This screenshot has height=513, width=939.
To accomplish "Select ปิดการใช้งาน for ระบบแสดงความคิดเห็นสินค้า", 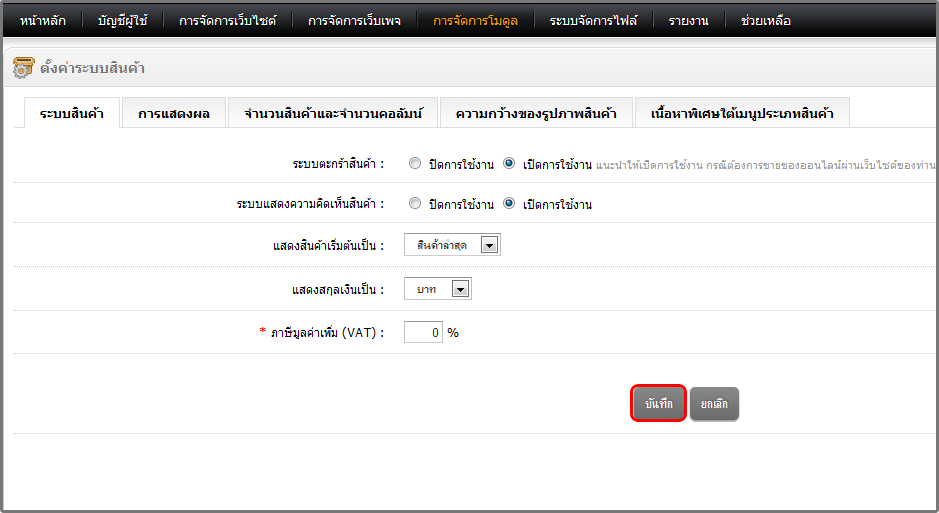I will tap(415, 204).
